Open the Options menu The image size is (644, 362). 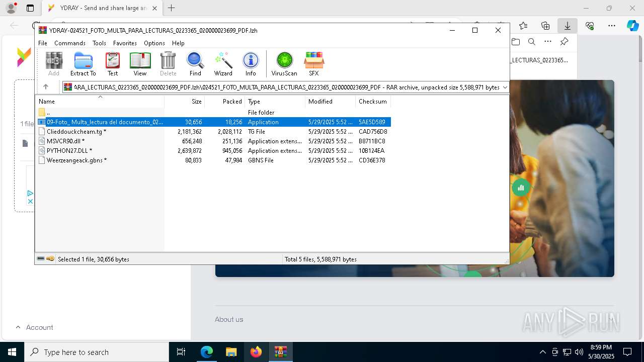154,43
